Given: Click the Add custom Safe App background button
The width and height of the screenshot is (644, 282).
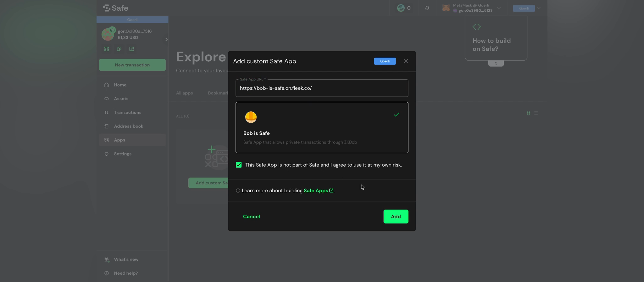Looking at the screenshot, I should coord(208,183).
